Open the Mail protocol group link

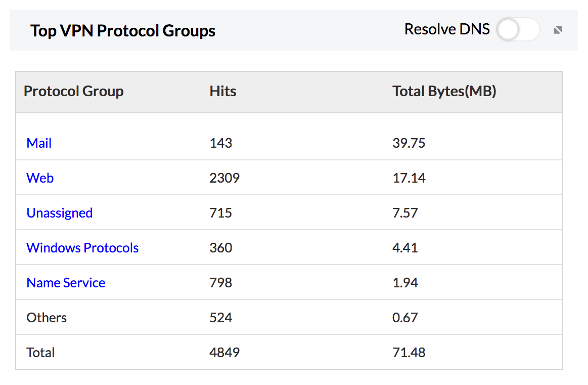[x=39, y=143]
